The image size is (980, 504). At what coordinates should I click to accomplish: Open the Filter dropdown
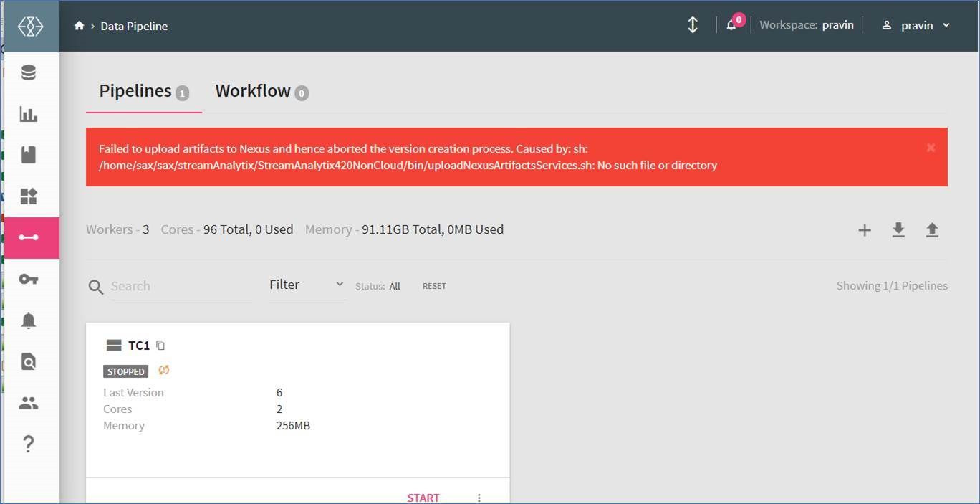307,285
